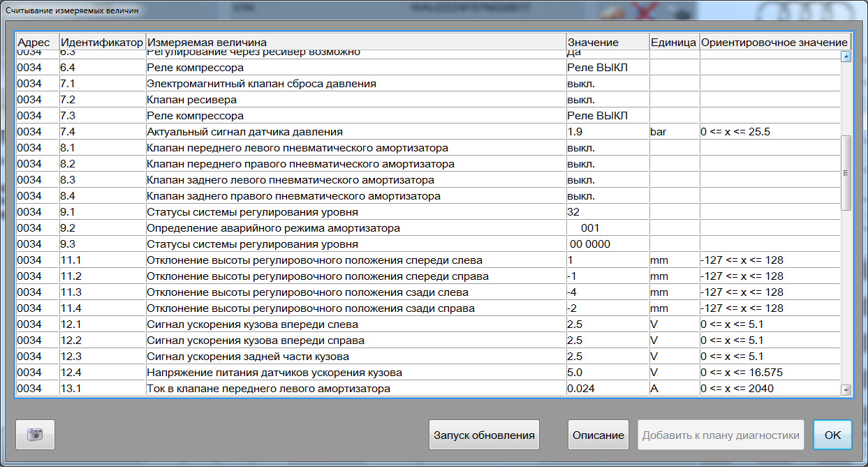Click the 0 <= x <= 25.5 range cell
Image resolution: width=868 pixels, height=471 pixels.
770,132
